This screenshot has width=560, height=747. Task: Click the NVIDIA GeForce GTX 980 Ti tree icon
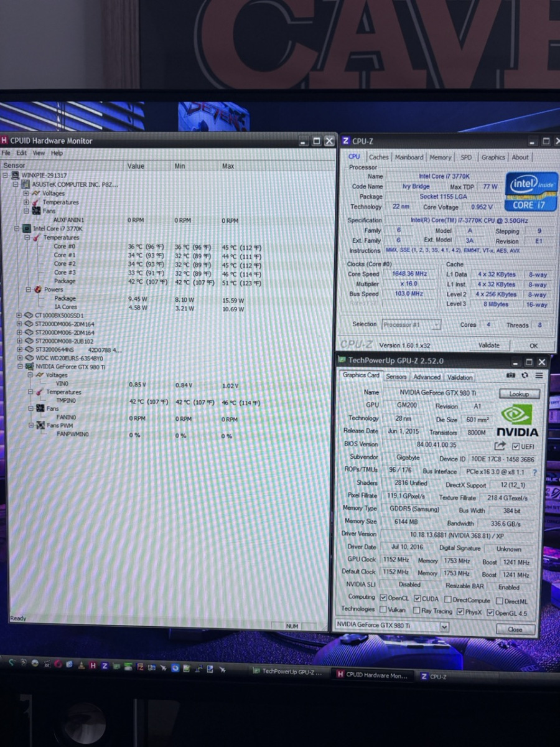29,367
